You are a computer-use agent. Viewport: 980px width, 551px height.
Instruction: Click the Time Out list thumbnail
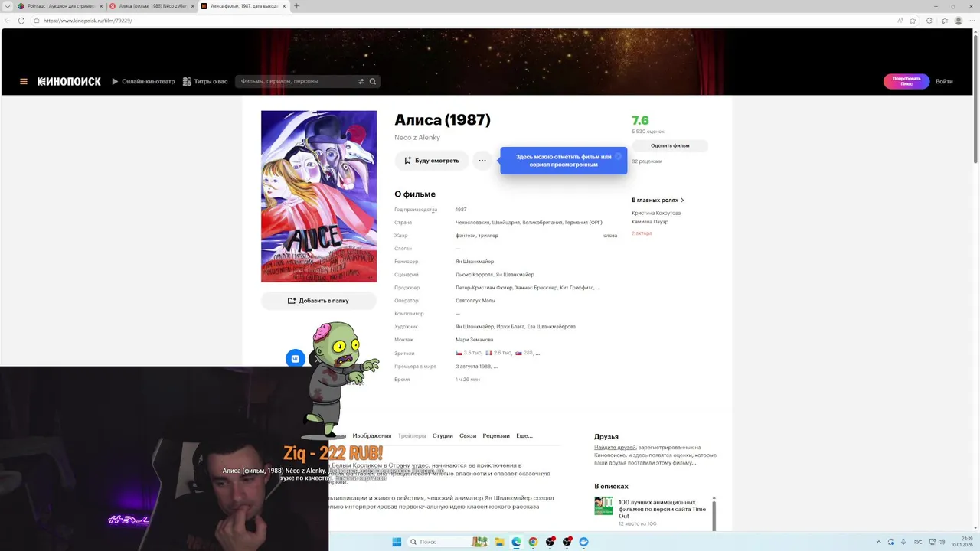(603, 506)
